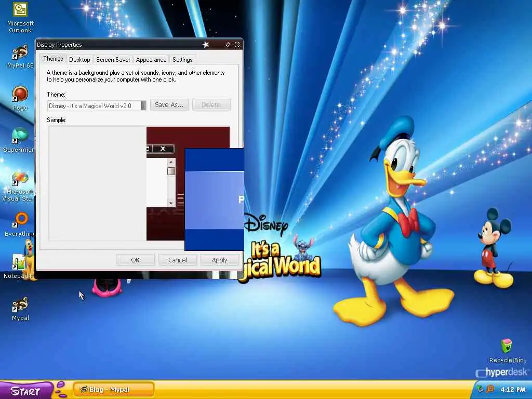Click the orange system tray icon
The width and height of the screenshot is (532, 399).
[x=490, y=389]
